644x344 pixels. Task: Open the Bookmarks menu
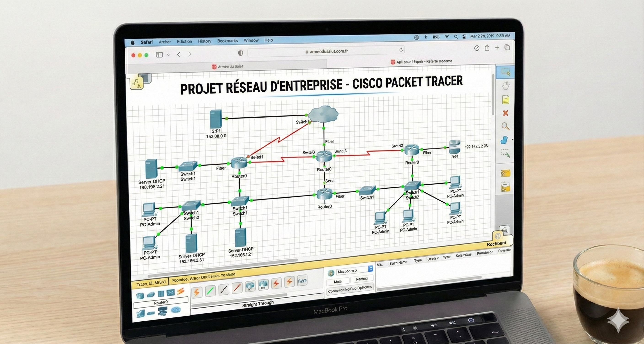[x=227, y=41]
